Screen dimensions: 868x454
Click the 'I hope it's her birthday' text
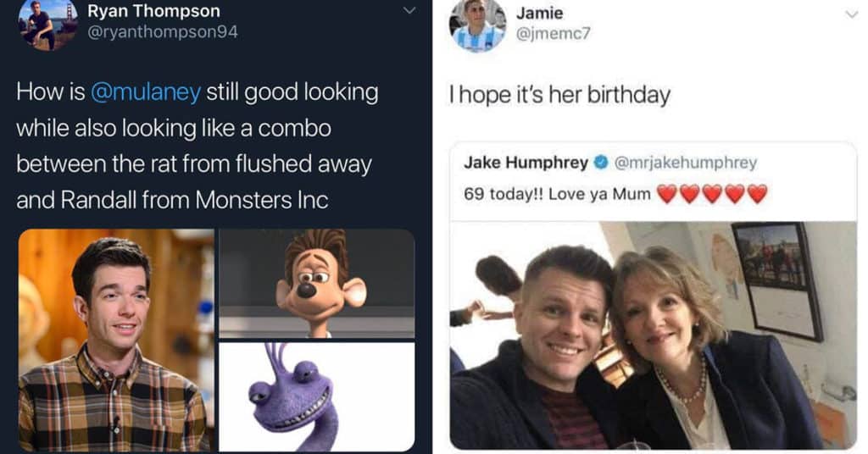coord(559,95)
